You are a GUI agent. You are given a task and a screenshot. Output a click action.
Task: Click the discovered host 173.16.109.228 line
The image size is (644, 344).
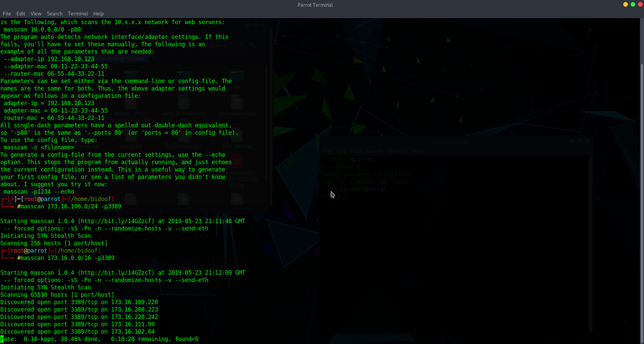click(79, 302)
